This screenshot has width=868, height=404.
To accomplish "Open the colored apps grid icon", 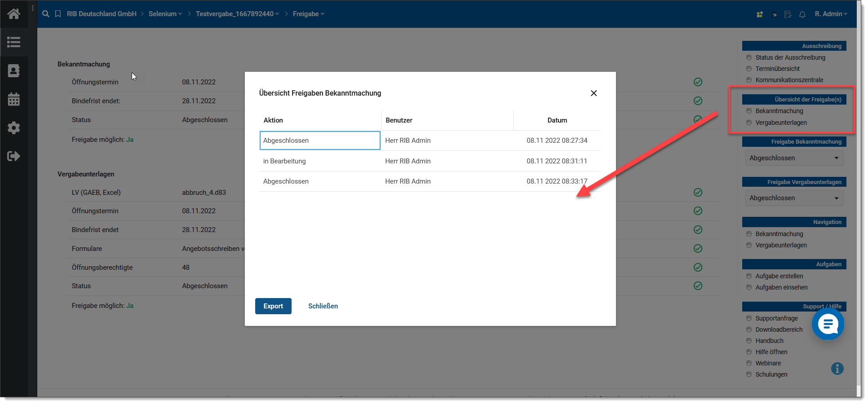I will [760, 14].
